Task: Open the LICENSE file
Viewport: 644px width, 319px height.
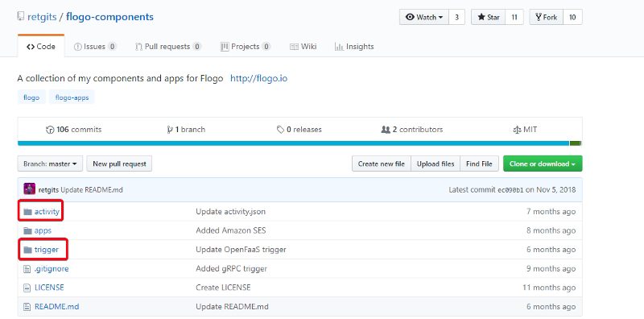Action: [49, 288]
